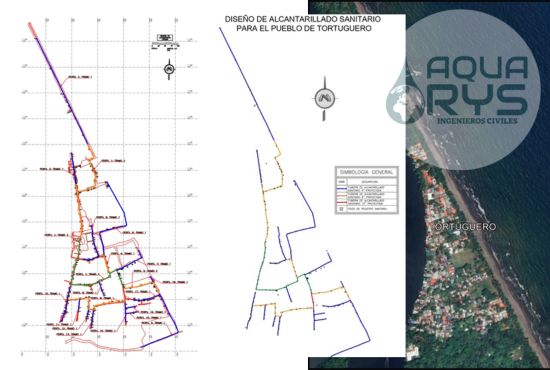Image resolution: width=550 pixels, height=370 pixels.
Task: Click the Pozos de registro sanitario legend row
Action: [367, 209]
